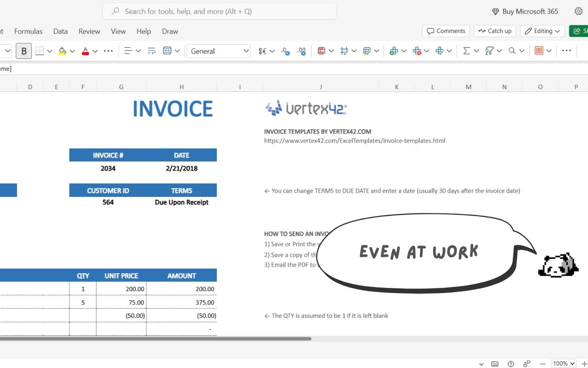Click the insert cells icon
This screenshot has width=588, height=368.
393,51
